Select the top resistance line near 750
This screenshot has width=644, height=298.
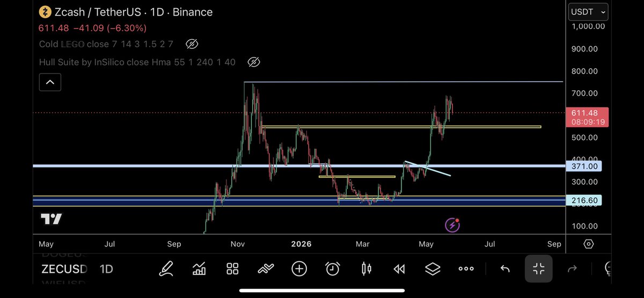click(403, 82)
